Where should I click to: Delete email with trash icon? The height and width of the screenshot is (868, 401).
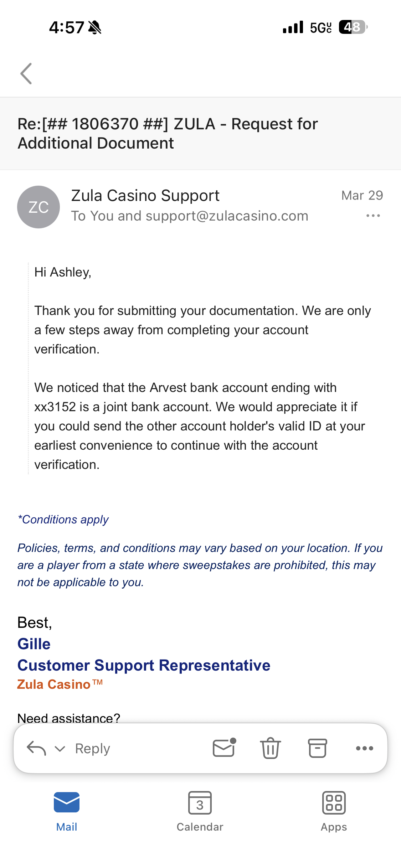point(271,748)
